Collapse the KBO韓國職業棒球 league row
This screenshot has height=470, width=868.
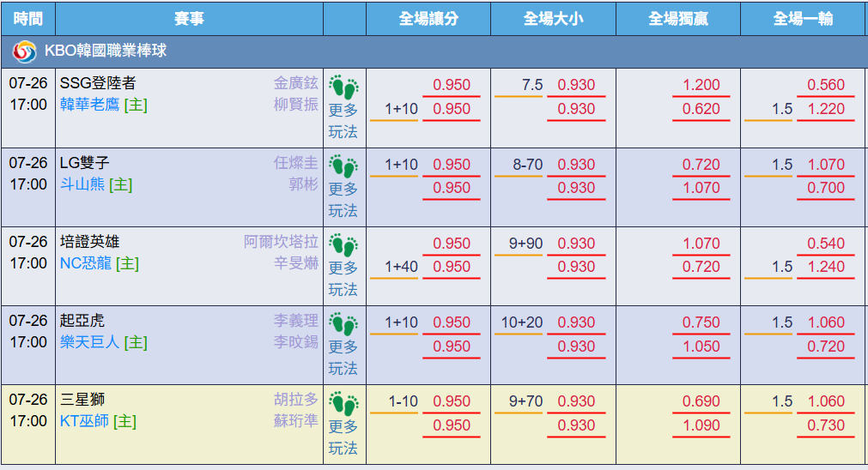point(434,51)
